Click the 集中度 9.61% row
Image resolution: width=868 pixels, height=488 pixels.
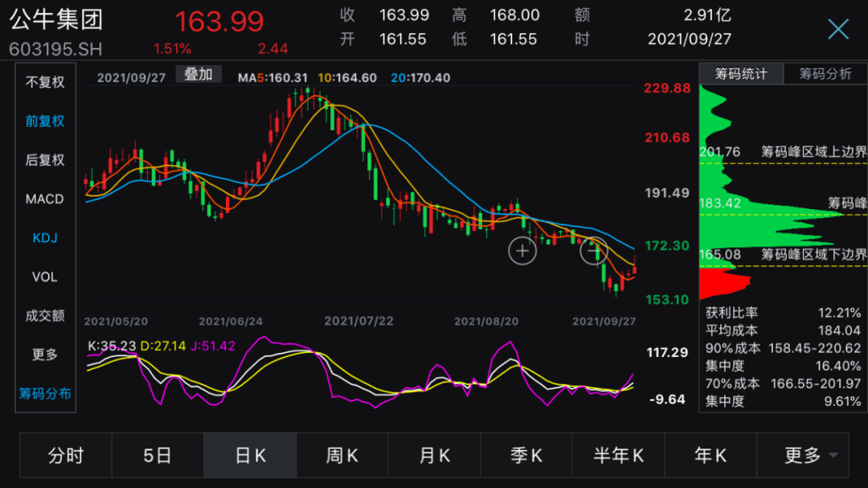click(784, 402)
